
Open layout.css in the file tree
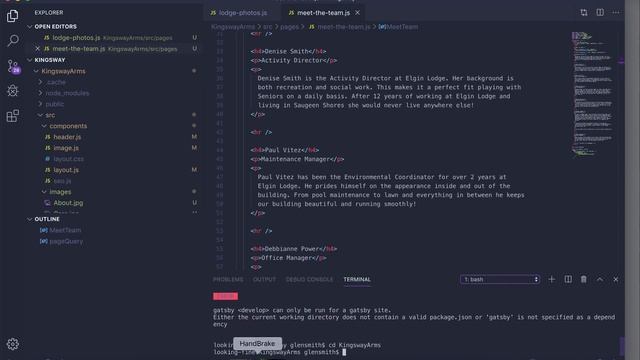[68, 159]
